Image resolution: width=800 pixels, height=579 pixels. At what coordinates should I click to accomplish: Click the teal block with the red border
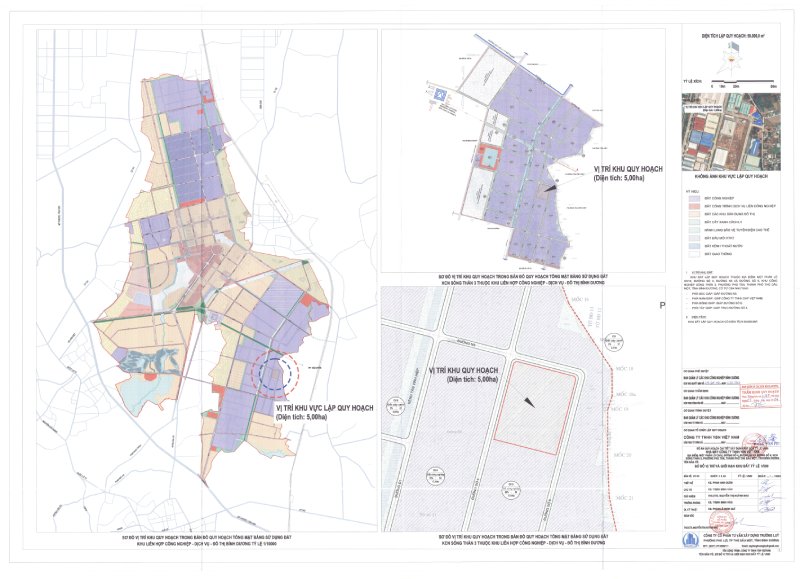click(x=488, y=155)
